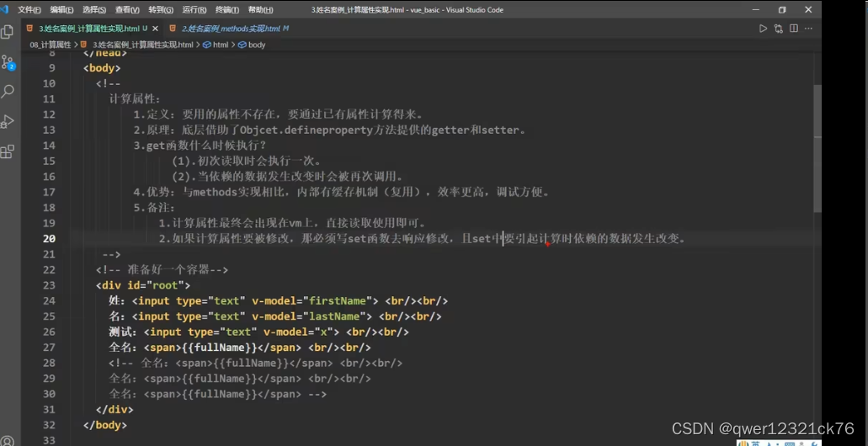Click the line starting 1.定义:要用的属性不存在
The width and height of the screenshot is (868, 446).
(278, 114)
